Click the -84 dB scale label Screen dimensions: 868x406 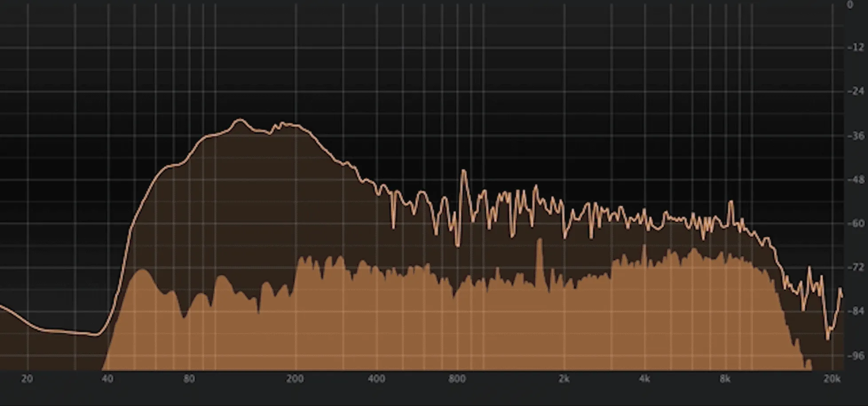856,311
